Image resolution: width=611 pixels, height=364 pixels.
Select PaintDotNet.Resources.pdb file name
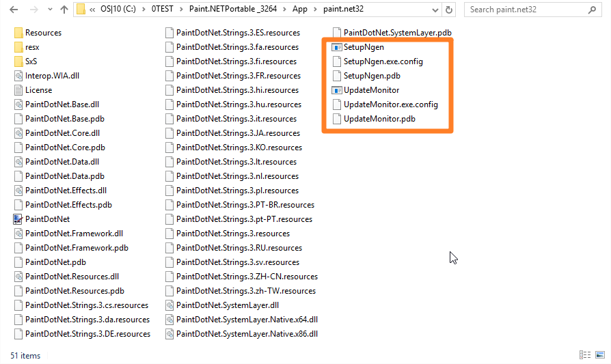[x=74, y=291]
